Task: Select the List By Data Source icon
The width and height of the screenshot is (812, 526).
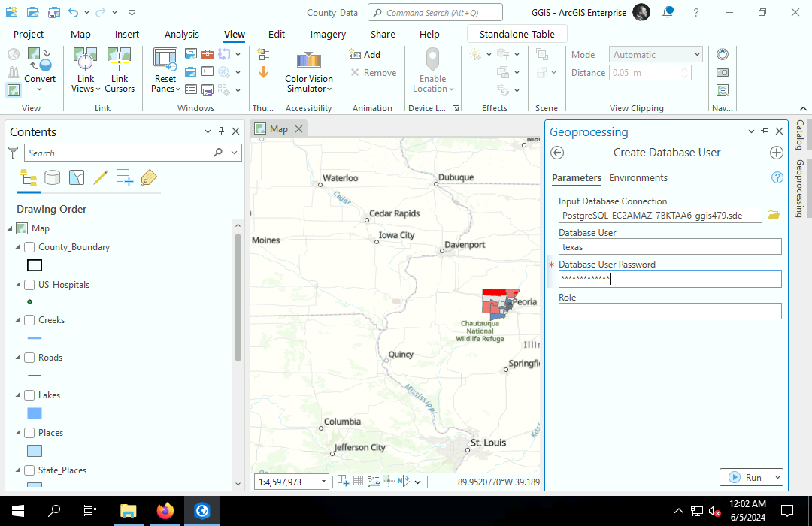Action: pos(52,177)
